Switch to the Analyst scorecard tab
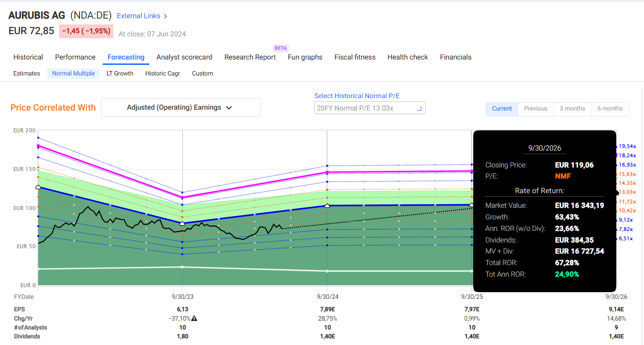Screen dimensions: 644x345 click(x=184, y=57)
